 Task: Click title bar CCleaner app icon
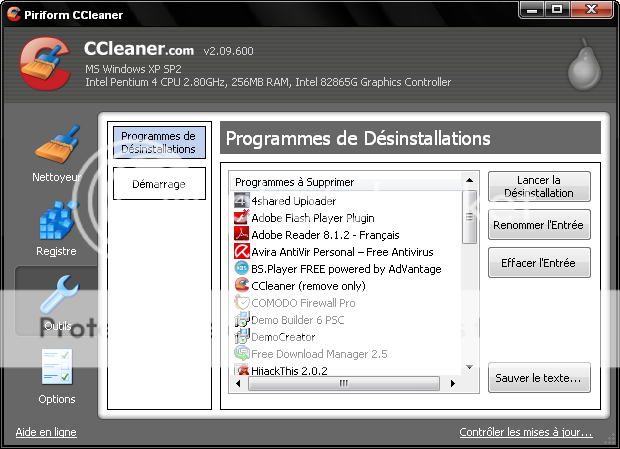coord(13,14)
